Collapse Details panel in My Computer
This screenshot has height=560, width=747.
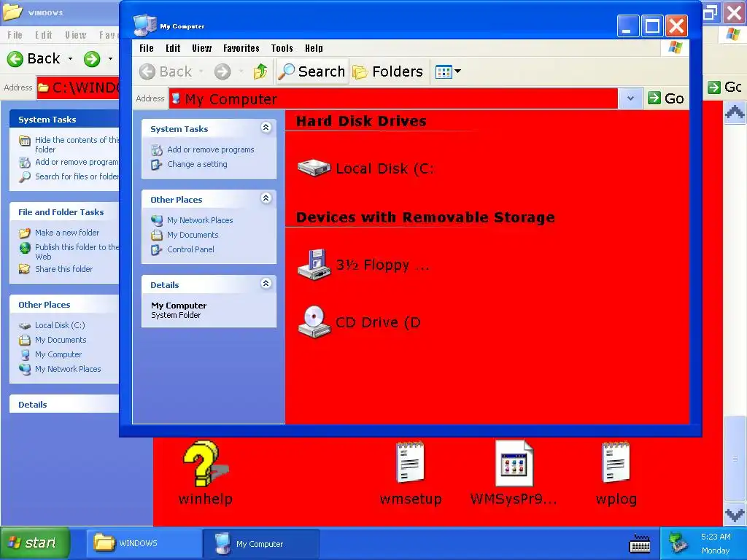pyautogui.click(x=266, y=284)
